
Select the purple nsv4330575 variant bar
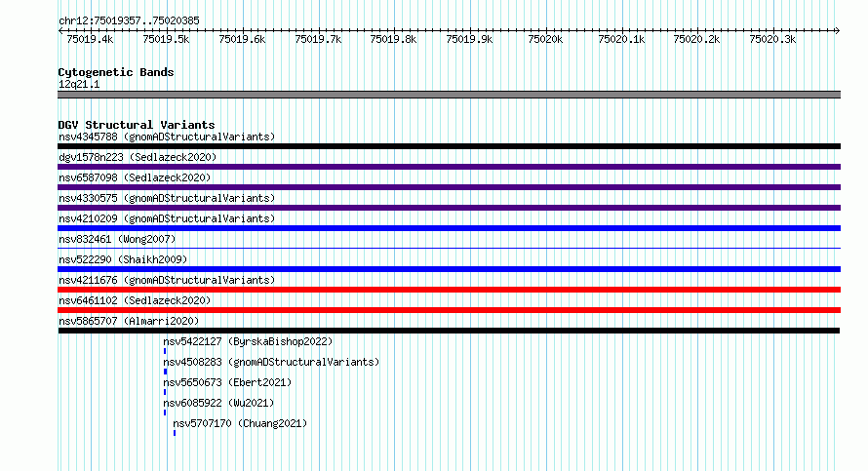(449, 208)
